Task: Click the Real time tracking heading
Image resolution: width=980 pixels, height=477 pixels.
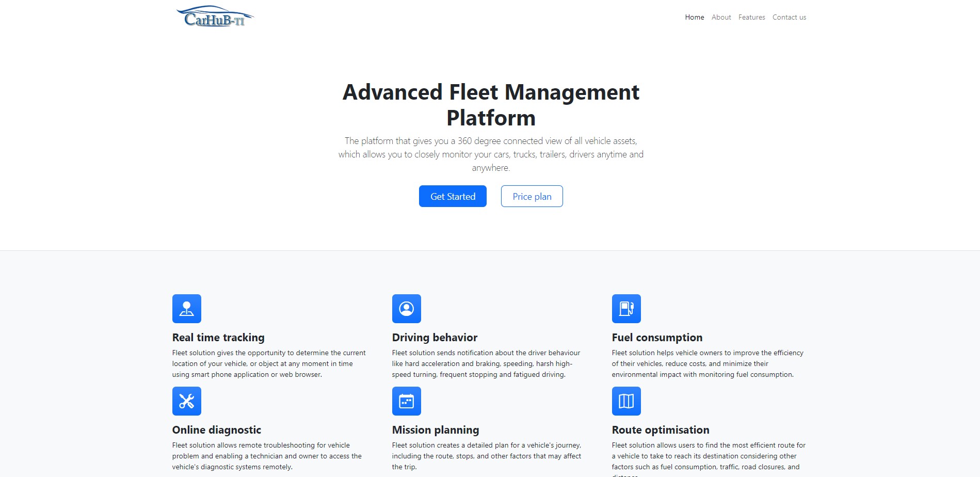Action: 218,338
